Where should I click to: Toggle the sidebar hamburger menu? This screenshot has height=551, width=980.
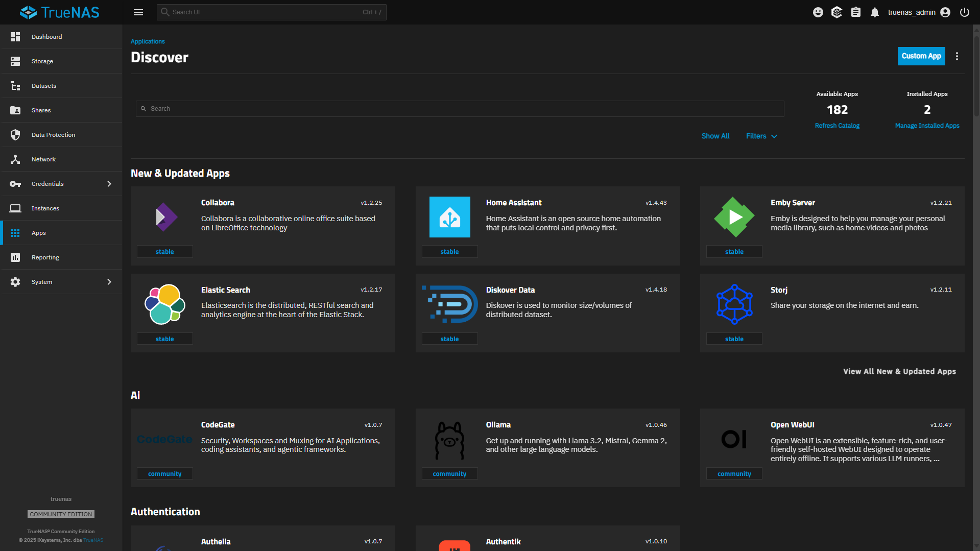(138, 12)
